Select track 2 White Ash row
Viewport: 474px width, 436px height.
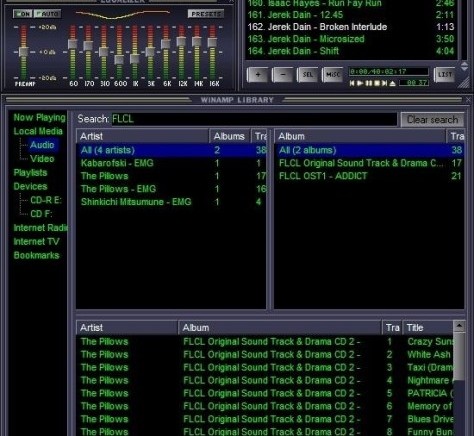pos(265,355)
